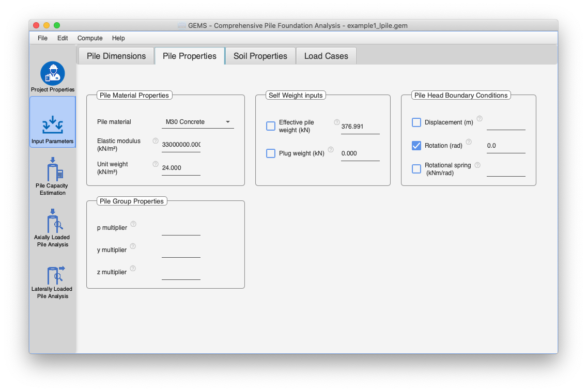The height and width of the screenshot is (392, 587).
Task: Click help icon next to p multiplier
Action: coord(133,224)
